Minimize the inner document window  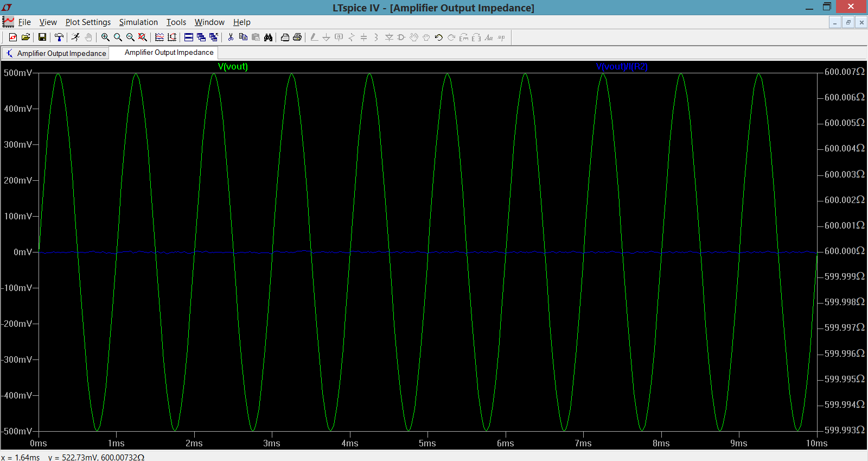point(835,22)
